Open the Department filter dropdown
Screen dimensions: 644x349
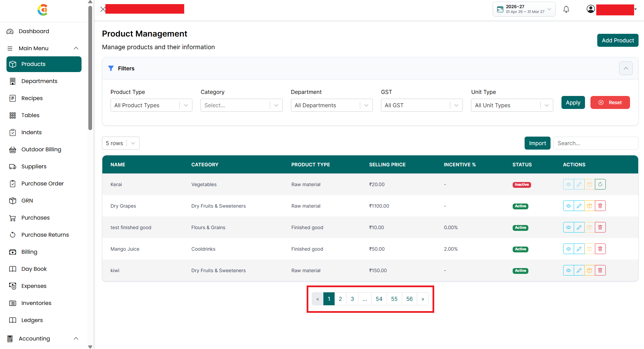(332, 105)
